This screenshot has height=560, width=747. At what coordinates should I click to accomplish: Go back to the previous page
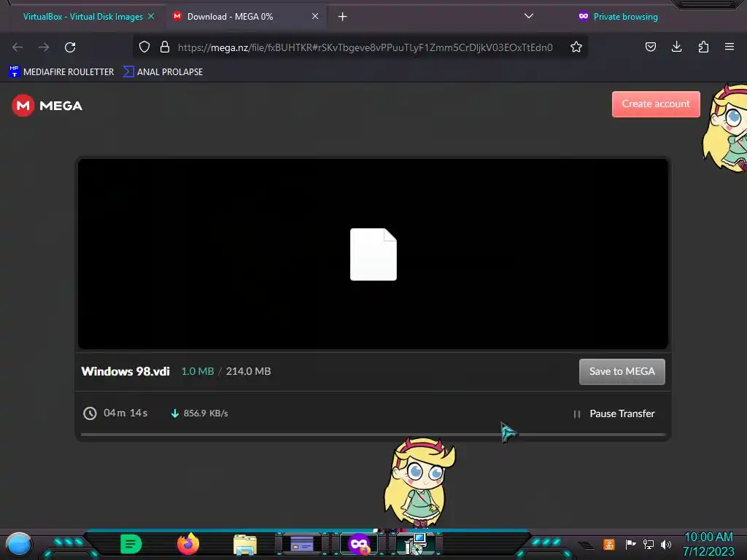point(18,47)
